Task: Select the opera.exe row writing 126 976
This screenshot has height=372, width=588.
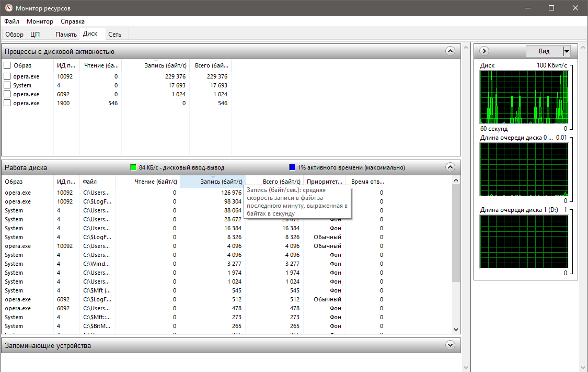Action: tap(194, 193)
